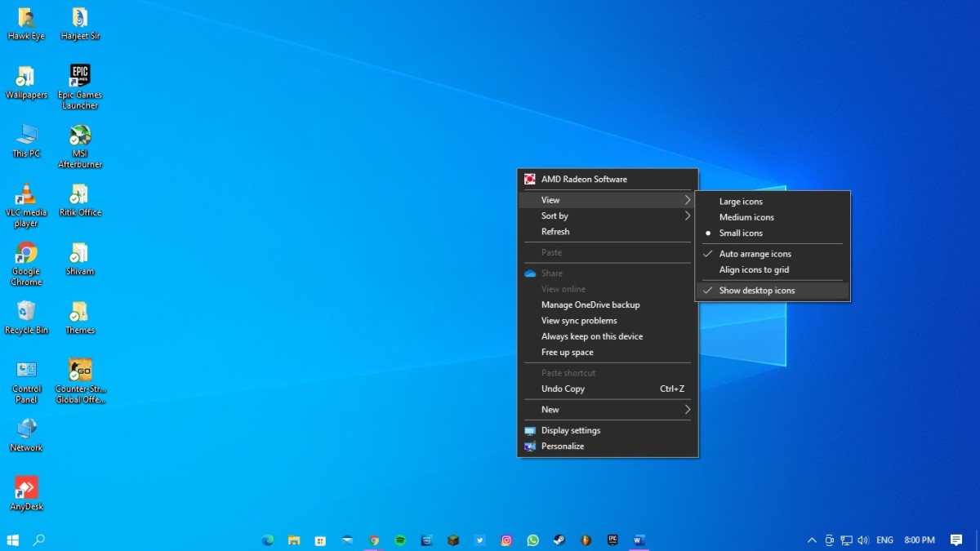This screenshot has height=551, width=980.
Task: Disable Auto arrange icons
Action: pyautogui.click(x=755, y=254)
